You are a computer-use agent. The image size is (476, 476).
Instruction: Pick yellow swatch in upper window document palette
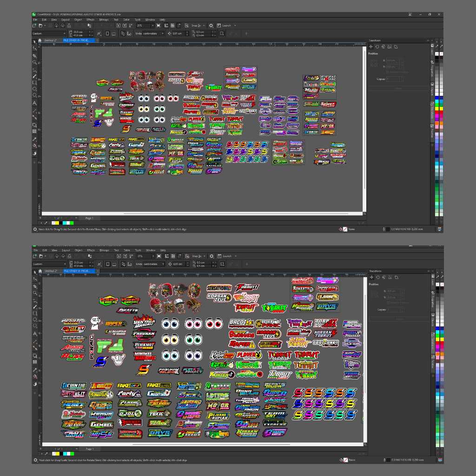57,223
